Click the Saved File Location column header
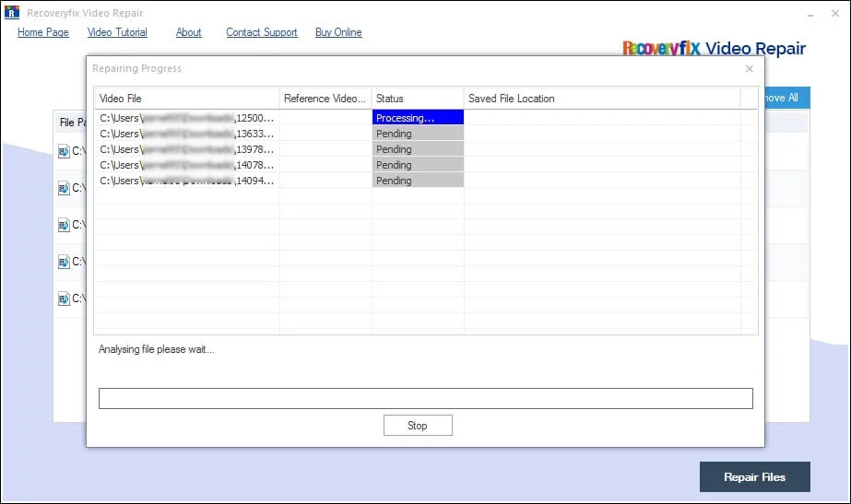 tap(602, 99)
